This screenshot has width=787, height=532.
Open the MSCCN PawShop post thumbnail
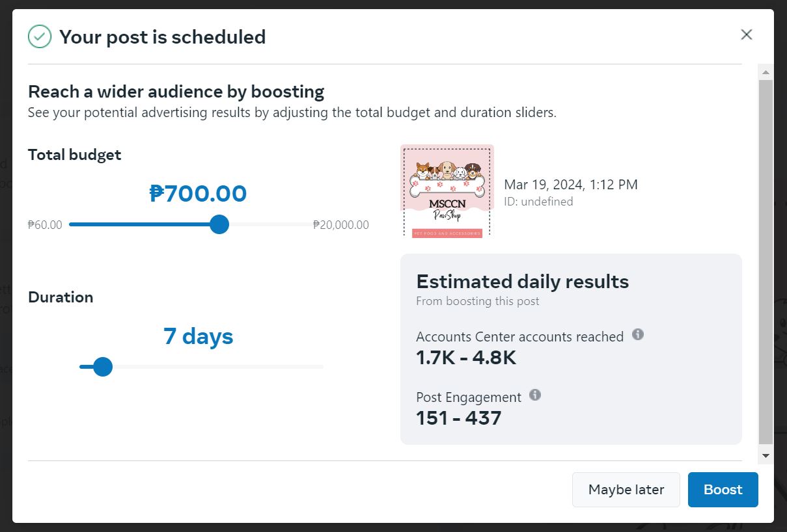(x=447, y=191)
